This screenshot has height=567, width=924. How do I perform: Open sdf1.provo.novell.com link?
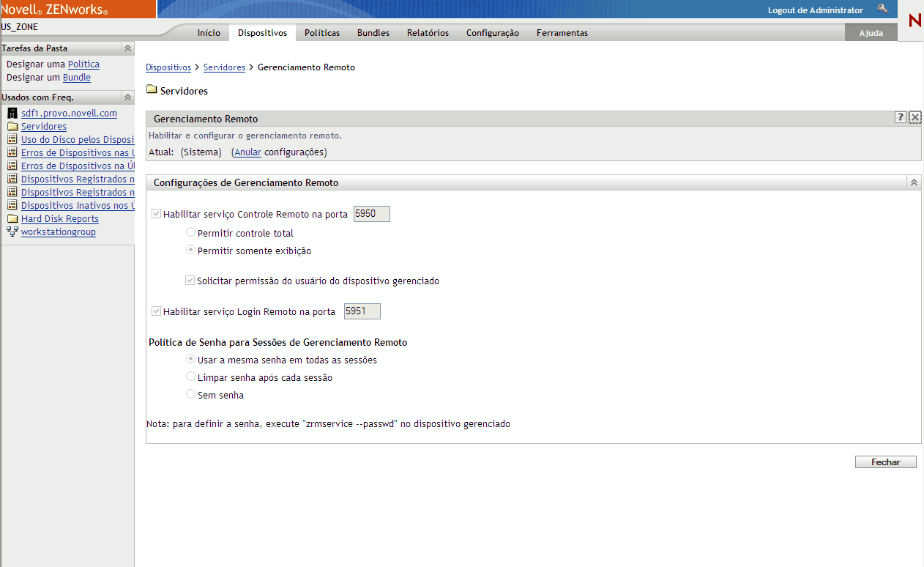click(x=69, y=114)
